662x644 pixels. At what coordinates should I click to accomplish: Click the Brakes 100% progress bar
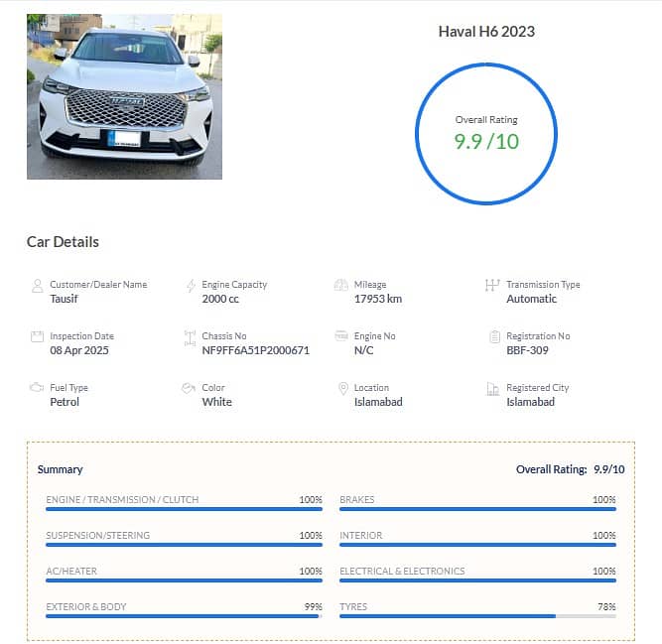(478, 509)
